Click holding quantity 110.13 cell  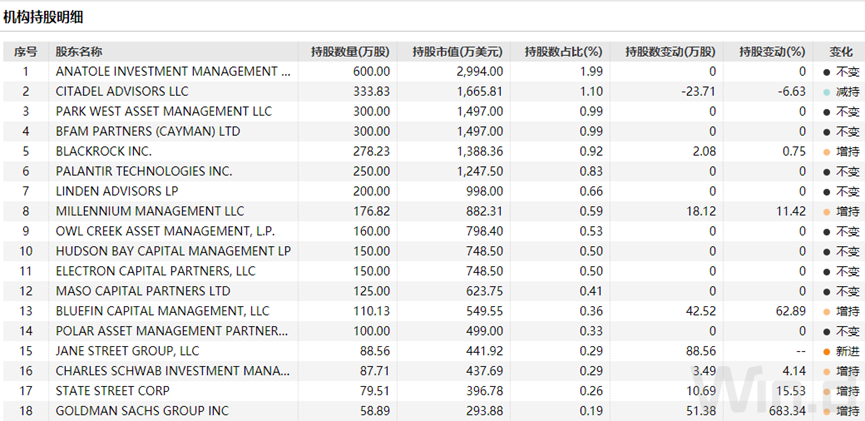(371, 311)
